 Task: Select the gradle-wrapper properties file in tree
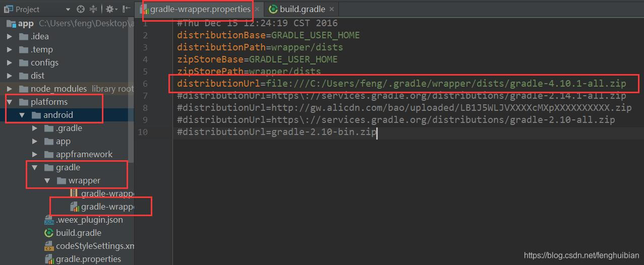68,207
